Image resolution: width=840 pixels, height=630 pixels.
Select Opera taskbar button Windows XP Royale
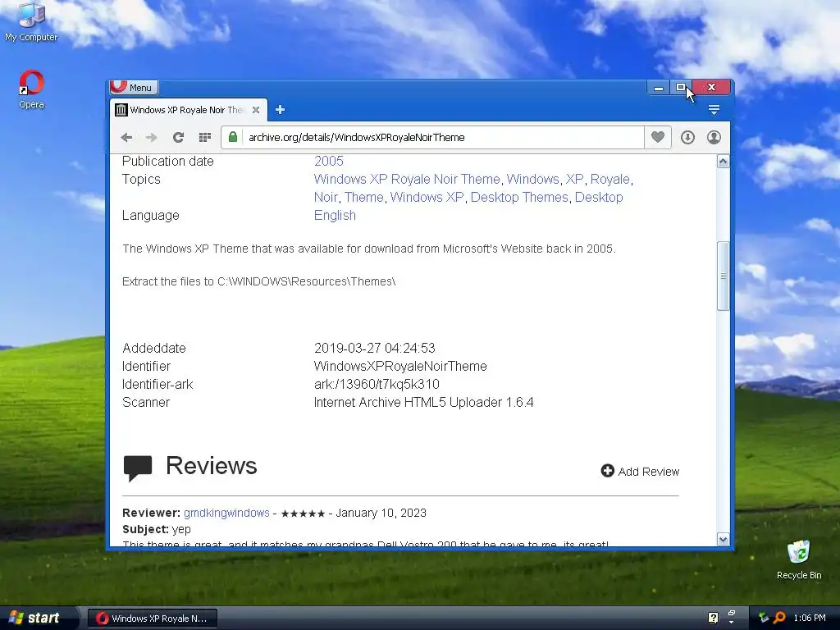pos(152,619)
